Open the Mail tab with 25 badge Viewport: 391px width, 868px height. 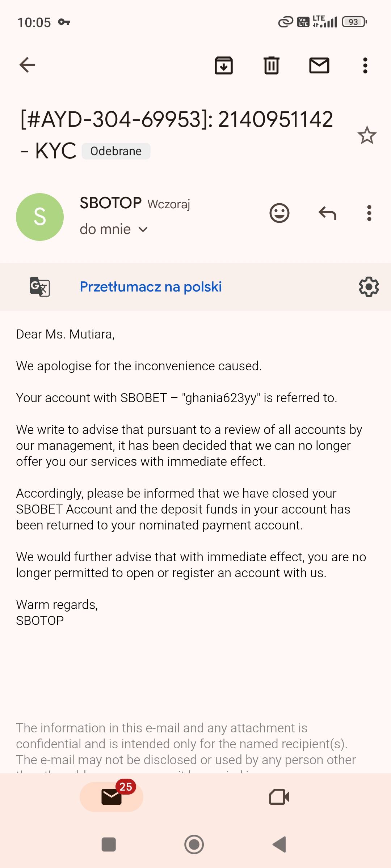pyautogui.click(x=112, y=797)
